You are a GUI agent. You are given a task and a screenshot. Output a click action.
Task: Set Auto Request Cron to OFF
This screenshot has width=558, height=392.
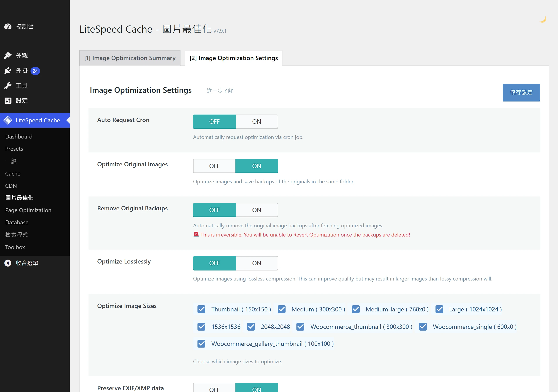[x=214, y=122]
